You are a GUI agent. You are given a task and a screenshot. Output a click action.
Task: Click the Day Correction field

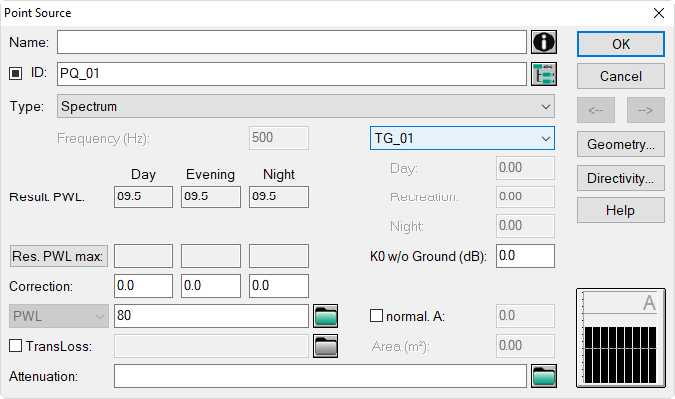(143, 286)
